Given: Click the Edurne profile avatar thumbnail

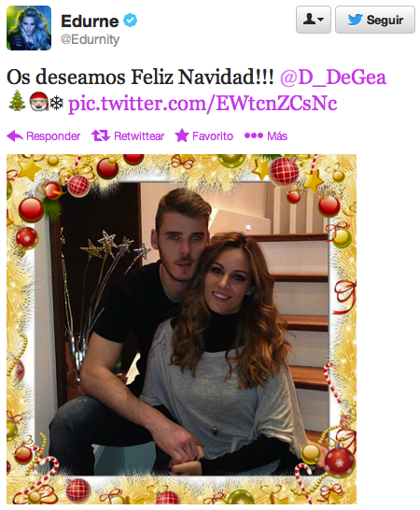Looking at the screenshot, I should click(x=29, y=28).
